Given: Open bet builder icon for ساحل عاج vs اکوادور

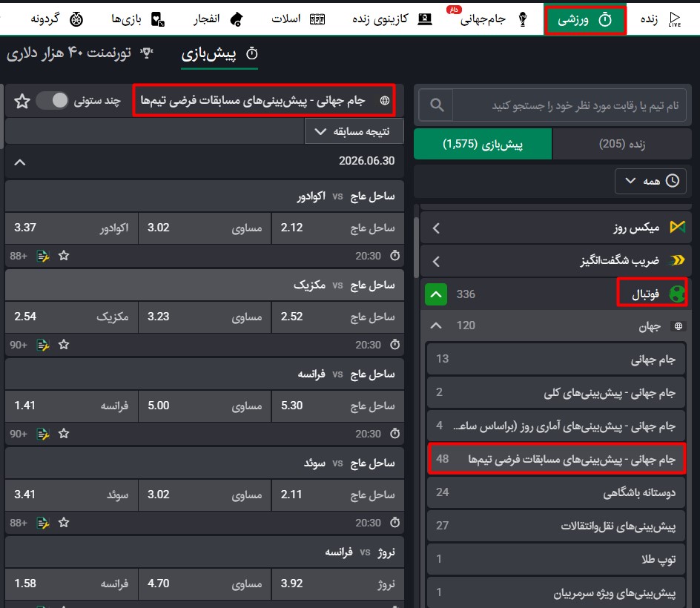Looking at the screenshot, I should tap(43, 257).
